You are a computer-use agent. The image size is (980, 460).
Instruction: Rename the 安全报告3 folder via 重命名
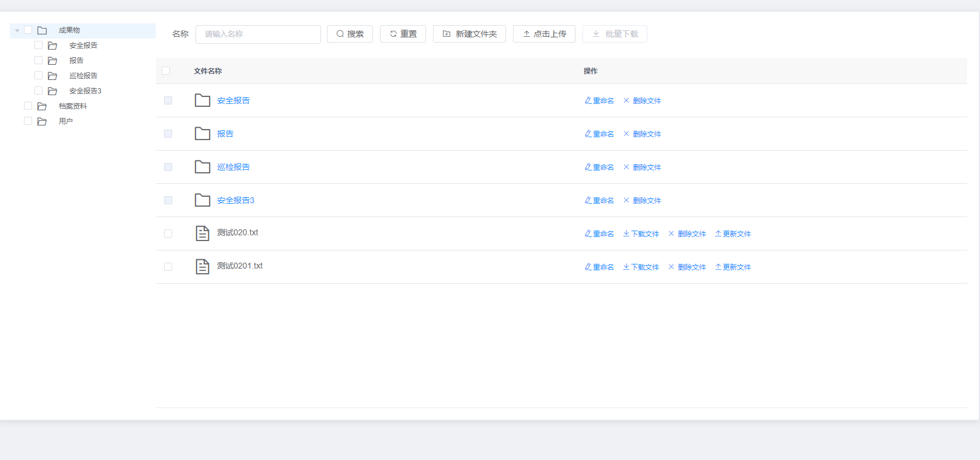tap(599, 201)
